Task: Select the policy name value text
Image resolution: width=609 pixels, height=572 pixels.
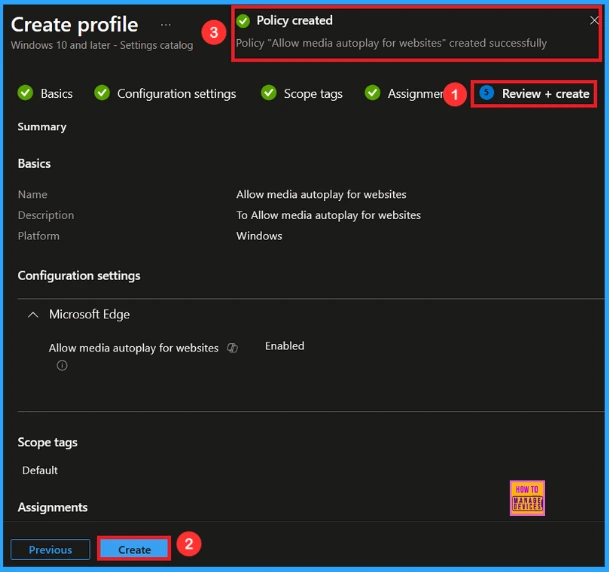Action: pos(321,194)
